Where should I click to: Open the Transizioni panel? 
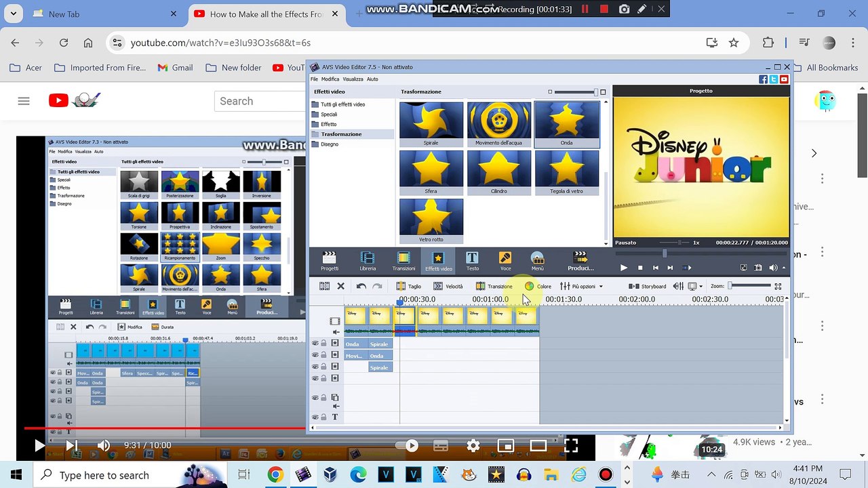pos(403,261)
